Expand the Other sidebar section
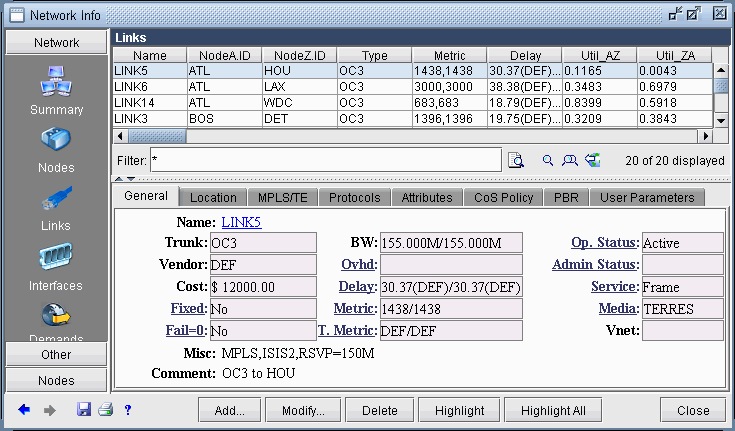Image resolution: width=735 pixels, height=431 pixels. (56, 354)
